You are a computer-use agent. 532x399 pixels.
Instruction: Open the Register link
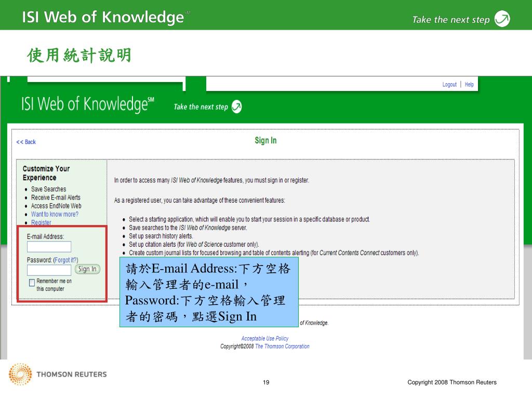[x=41, y=222]
